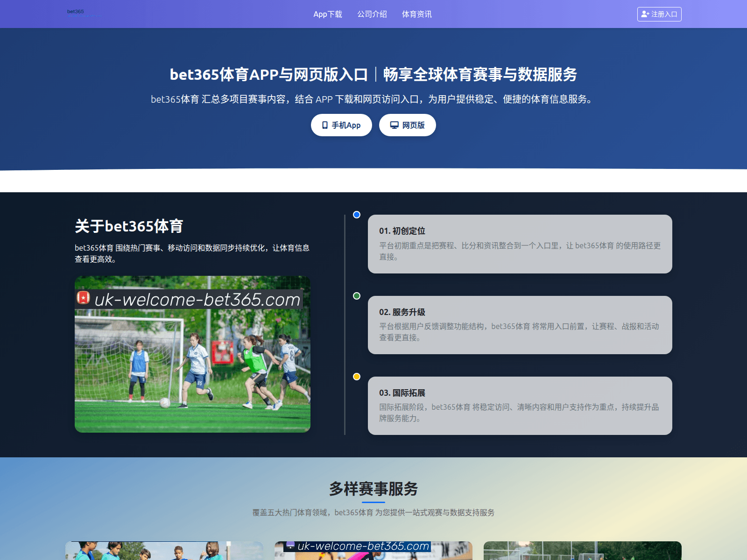The width and height of the screenshot is (747, 560).
Task: Select the 02. 服务升级 card
Action: click(x=520, y=325)
